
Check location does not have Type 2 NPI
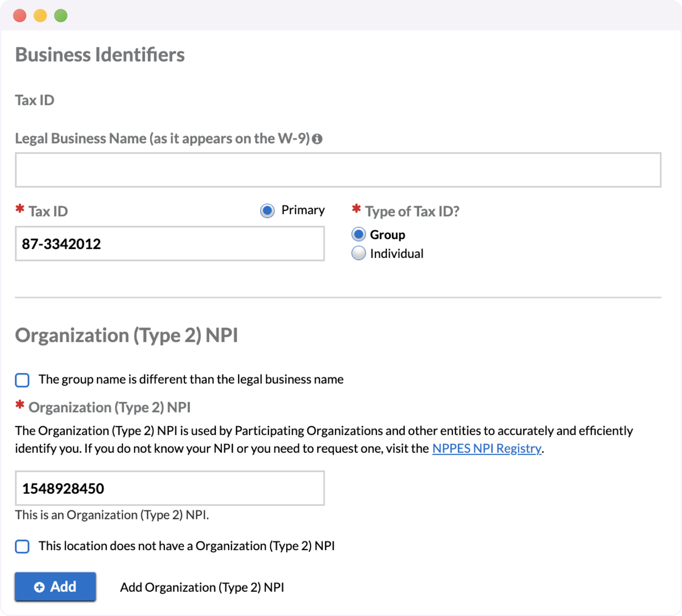(x=22, y=546)
